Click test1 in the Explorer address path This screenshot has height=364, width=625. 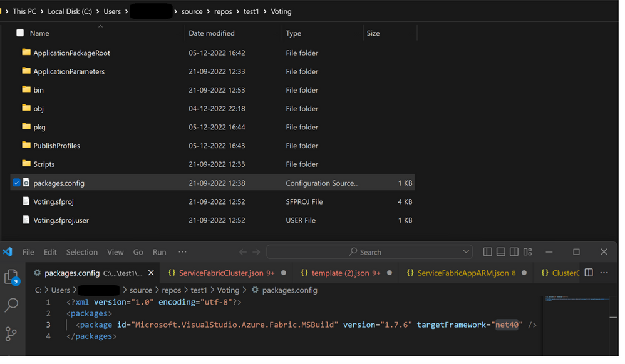pyautogui.click(x=251, y=11)
